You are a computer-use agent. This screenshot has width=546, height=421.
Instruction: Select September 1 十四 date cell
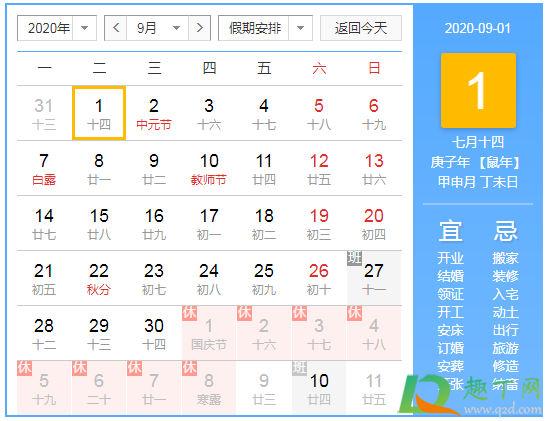pos(99,114)
